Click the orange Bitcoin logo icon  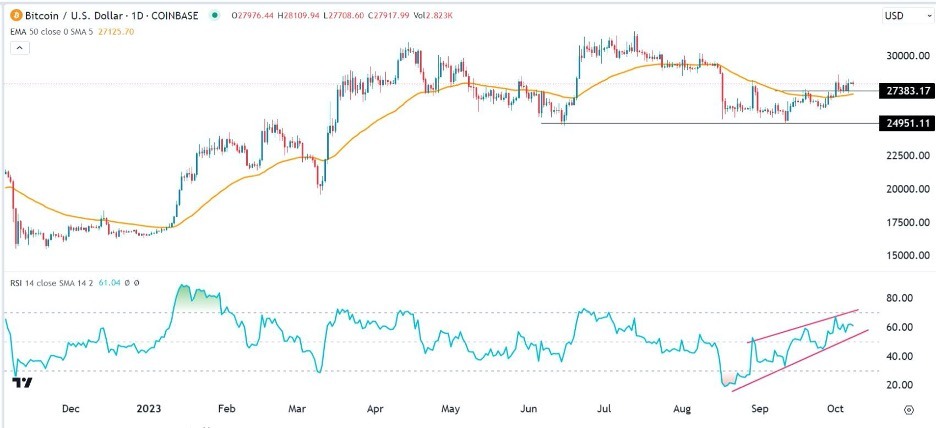click(x=14, y=15)
